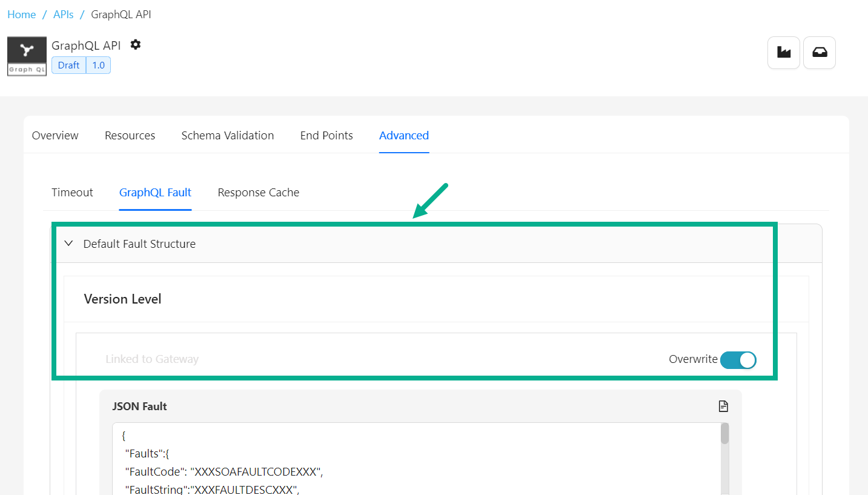Open the settings gear beside GraphQL API
The image size is (868, 495).
tap(136, 45)
